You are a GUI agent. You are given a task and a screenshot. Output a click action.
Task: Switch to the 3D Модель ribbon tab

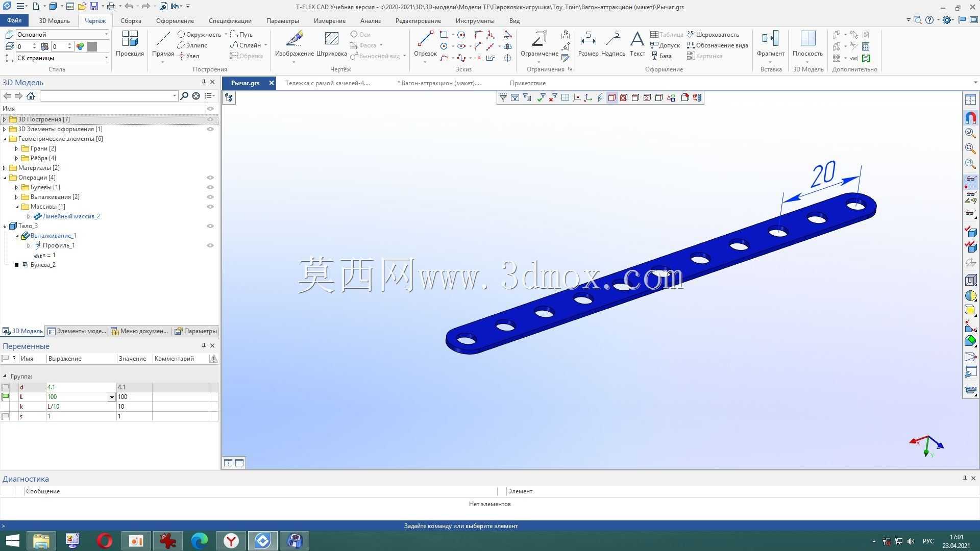54,21
